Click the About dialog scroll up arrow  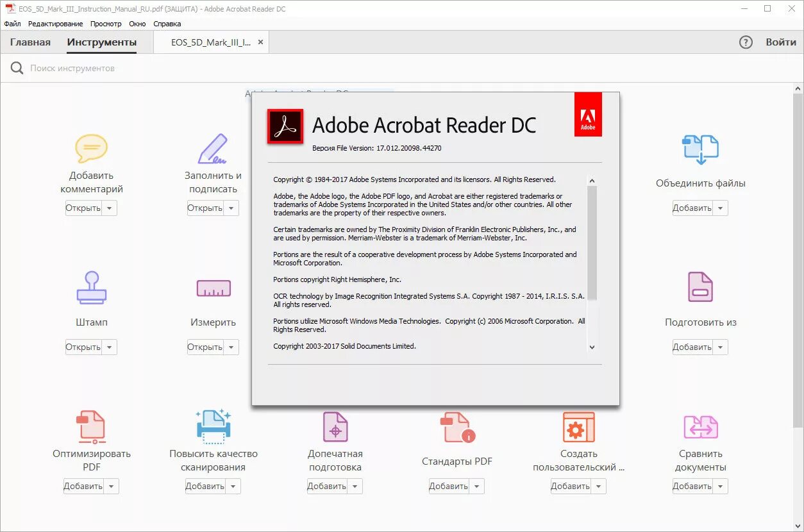(592, 181)
